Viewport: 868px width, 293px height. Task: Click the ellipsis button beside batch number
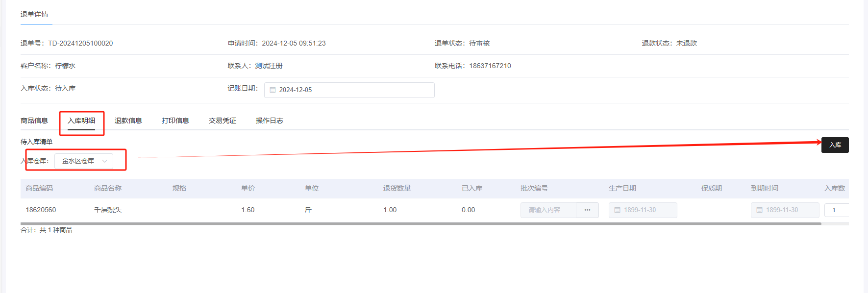pyautogui.click(x=587, y=210)
